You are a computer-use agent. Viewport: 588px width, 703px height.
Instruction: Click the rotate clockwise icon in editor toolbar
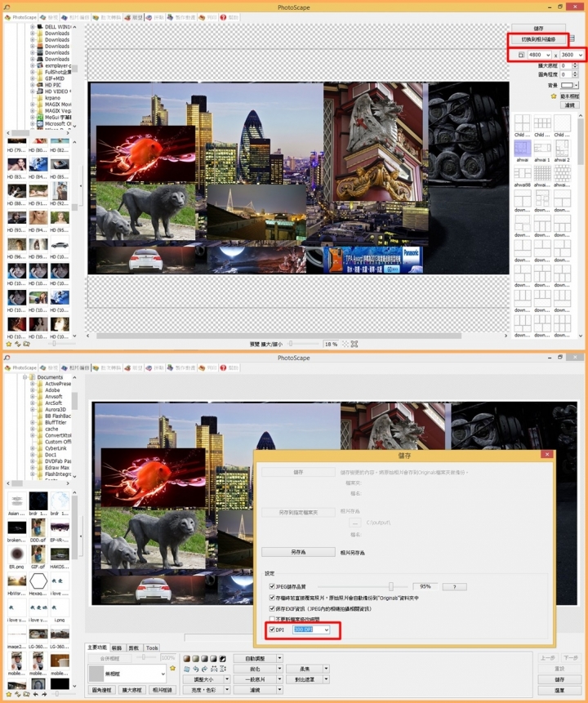tap(204, 669)
